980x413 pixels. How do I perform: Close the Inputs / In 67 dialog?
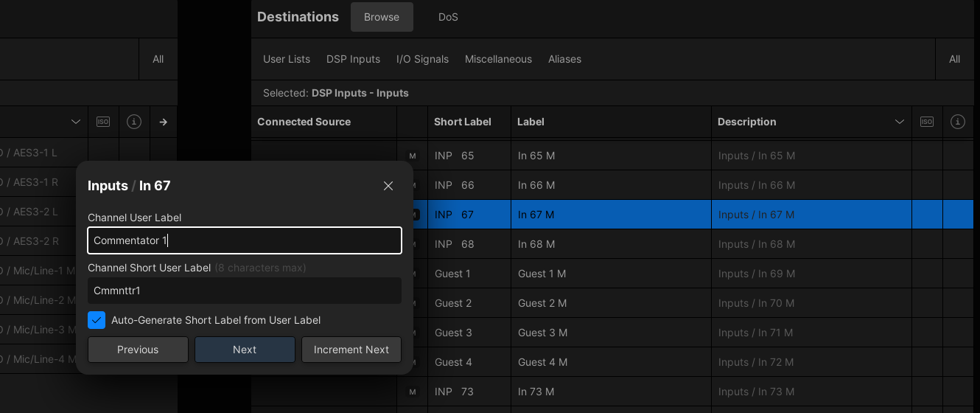tap(388, 186)
